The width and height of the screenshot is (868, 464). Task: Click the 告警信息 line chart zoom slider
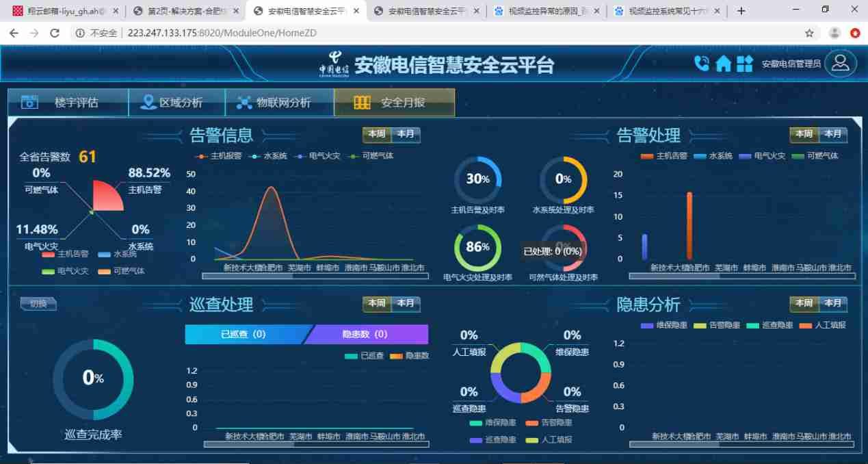315,276
